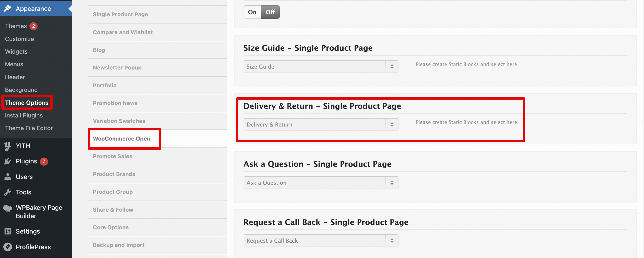The width and height of the screenshot is (644, 258).
Task: Click the Tools wrench icon
Action: pyautogui.click(x=8, y=192)
